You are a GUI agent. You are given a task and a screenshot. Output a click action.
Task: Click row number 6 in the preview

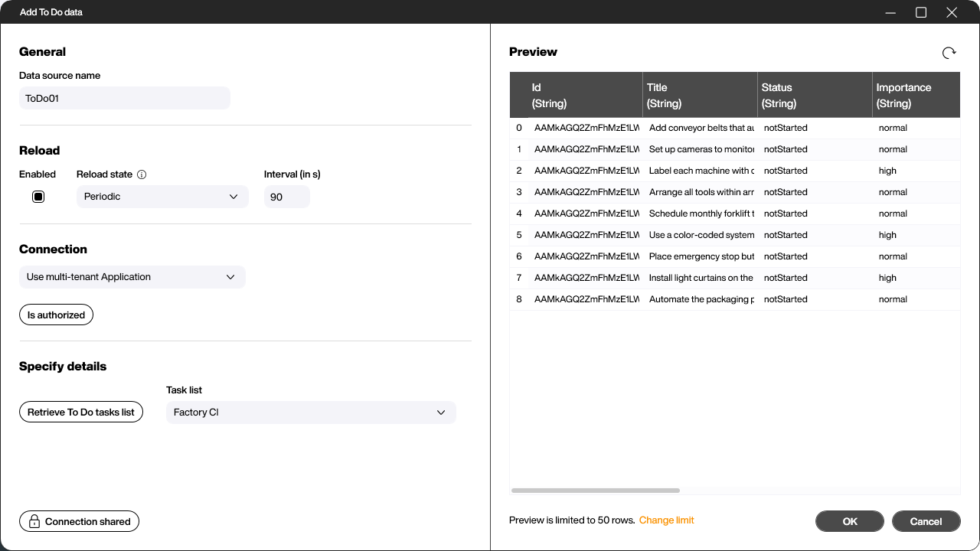pyautogui.click(x=519, y=256)
